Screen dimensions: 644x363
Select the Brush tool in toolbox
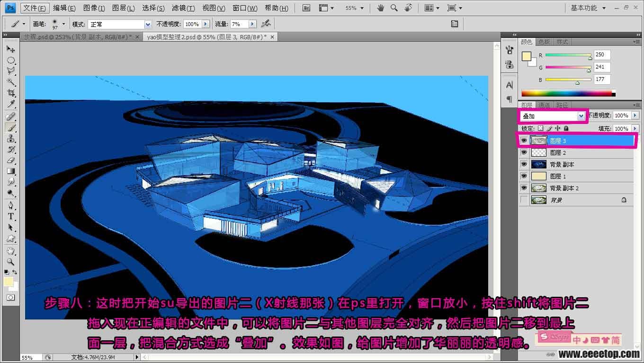pos(11,127)
